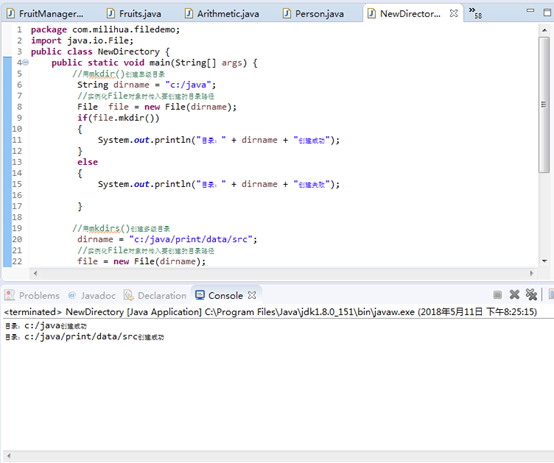554x463 pixels.
Task: Open the Arithmetic.java editor tab
Action: (222, 13)
